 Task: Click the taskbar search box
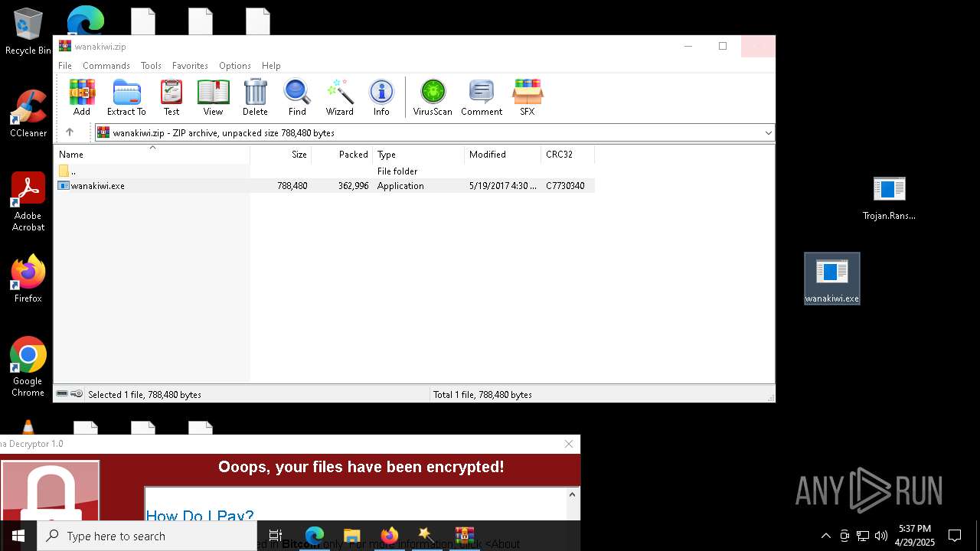coord(147,536)
